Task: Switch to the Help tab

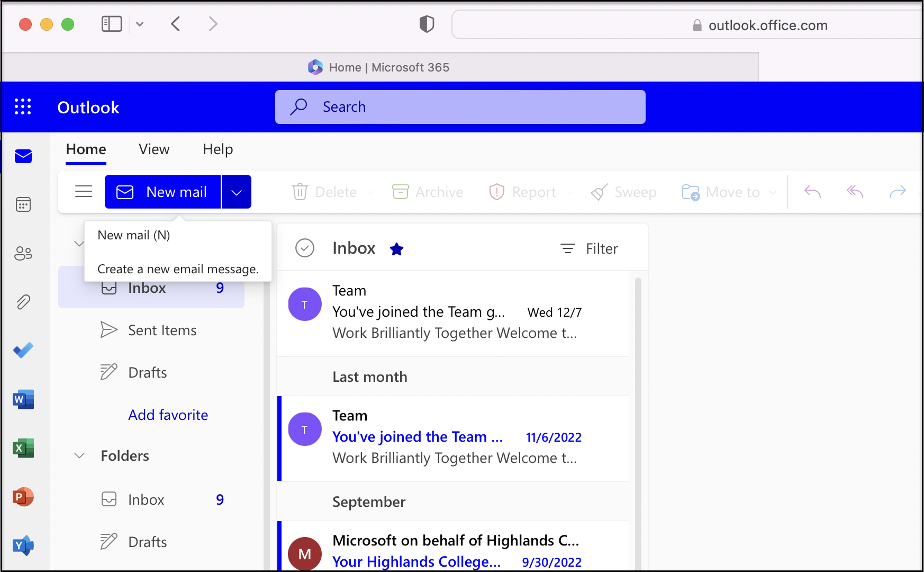Action: coord(218,149)
